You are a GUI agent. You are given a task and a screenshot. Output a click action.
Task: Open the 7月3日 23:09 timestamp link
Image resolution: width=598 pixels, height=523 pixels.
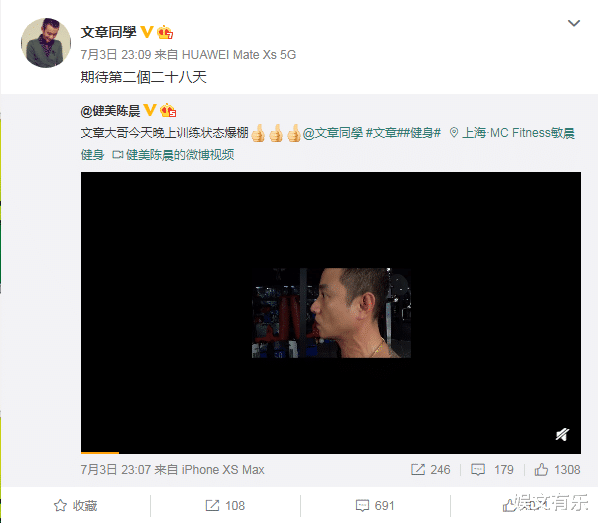116,55
